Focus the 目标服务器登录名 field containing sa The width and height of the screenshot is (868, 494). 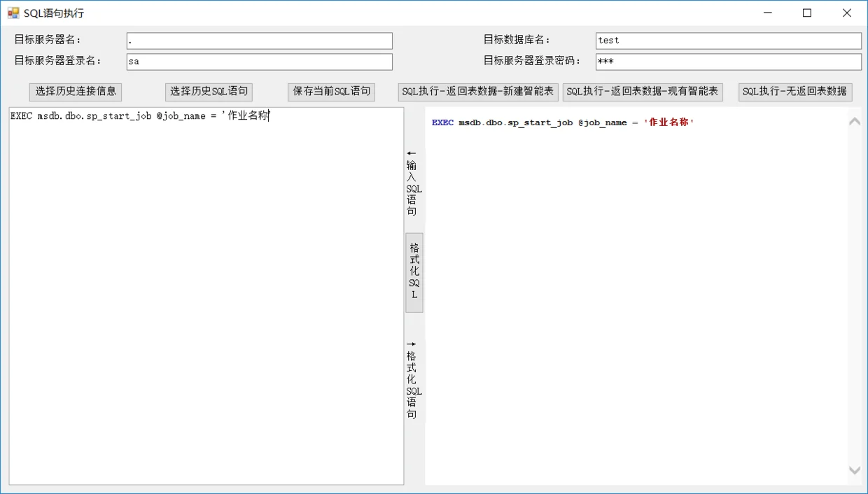tap(260, 62)
